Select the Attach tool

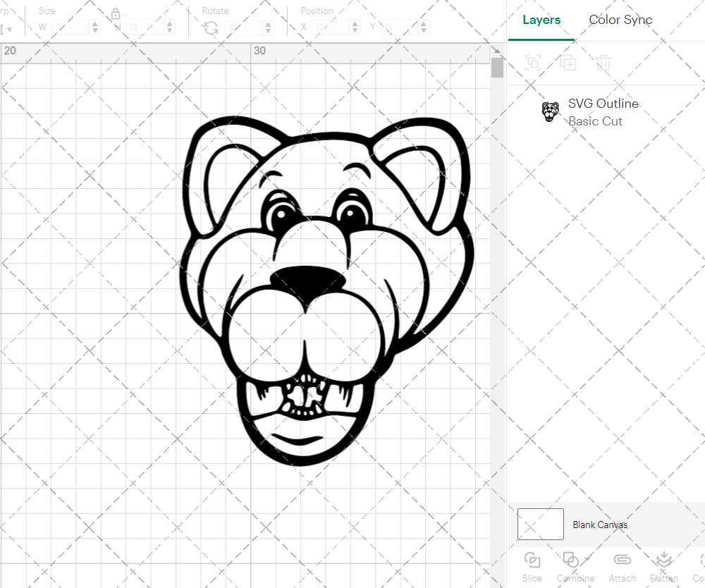pyautogui.click(x=622, y=561)
